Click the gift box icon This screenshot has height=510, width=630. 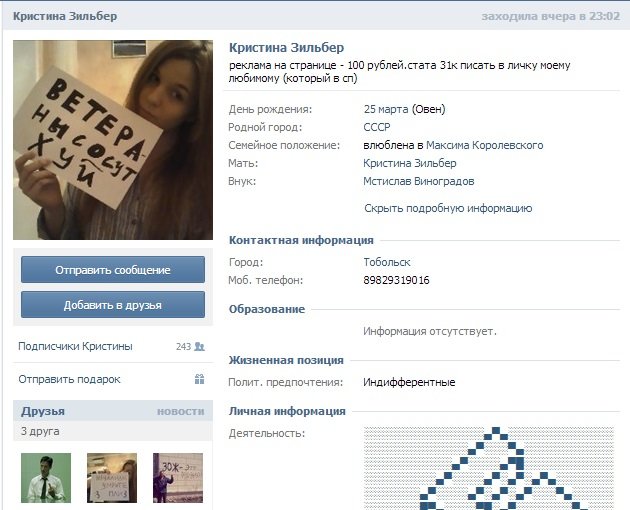(x=199, y=379)
